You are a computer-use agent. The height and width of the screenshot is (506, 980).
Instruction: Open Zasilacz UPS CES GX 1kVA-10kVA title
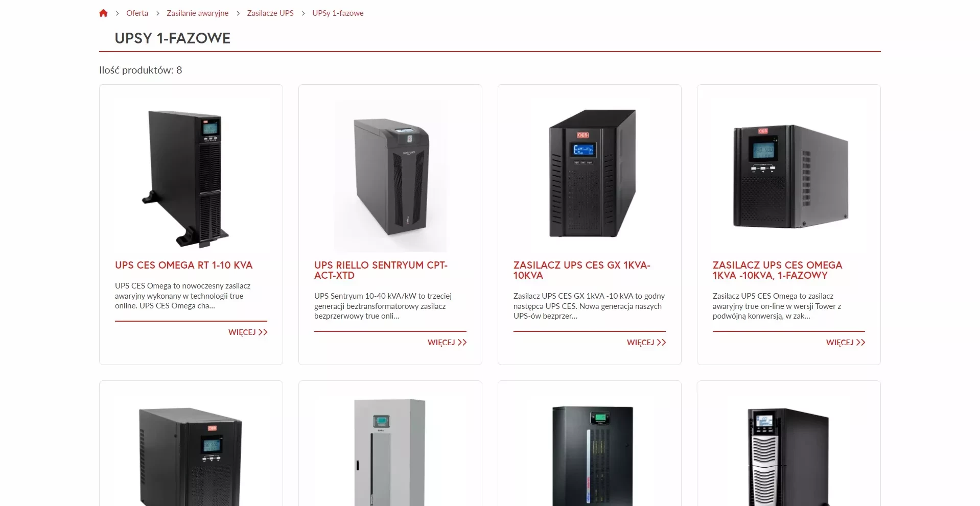582,270
